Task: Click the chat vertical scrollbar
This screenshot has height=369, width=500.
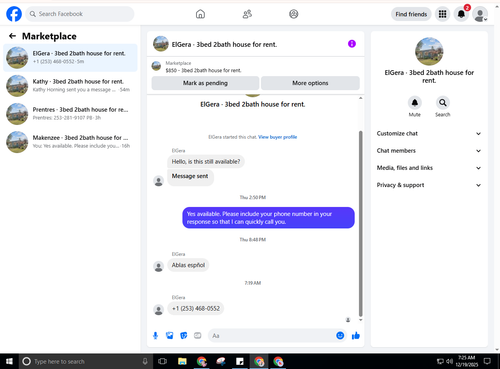Action: tap(360, 223)
